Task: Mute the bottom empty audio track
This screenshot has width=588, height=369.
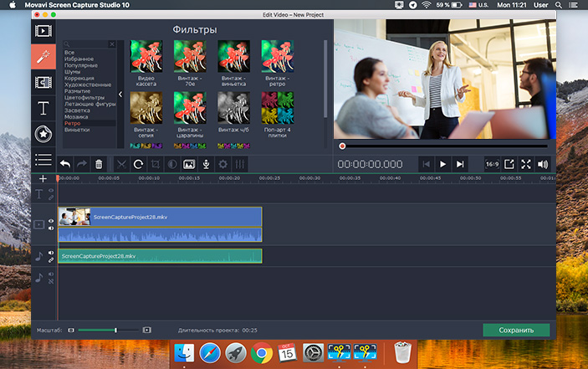Action: point(51,274)
